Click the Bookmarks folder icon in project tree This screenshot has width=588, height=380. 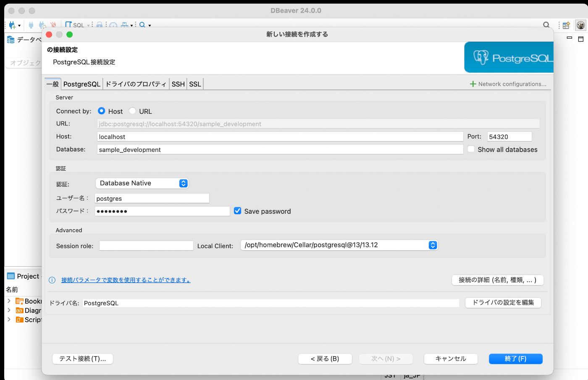tap(19, 301)
